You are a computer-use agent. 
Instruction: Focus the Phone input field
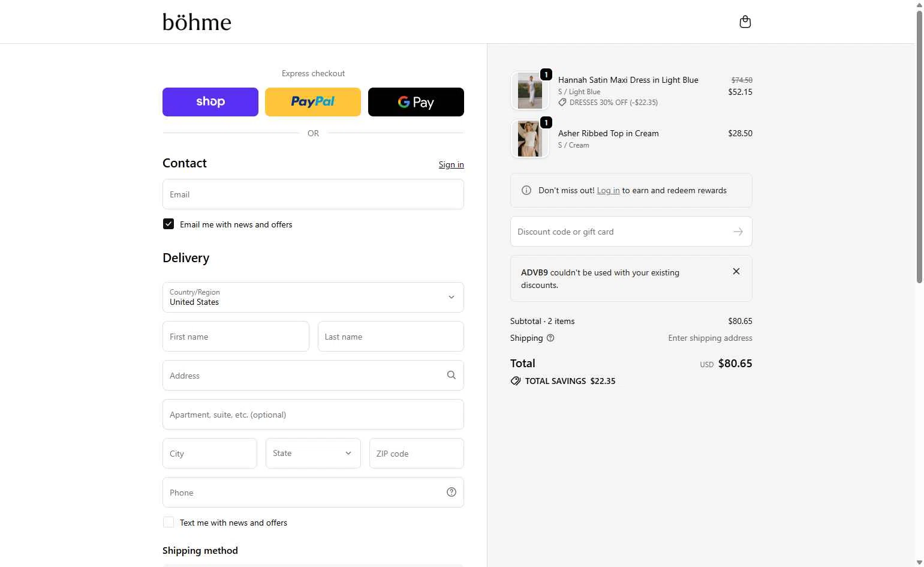tap(313, 493)
